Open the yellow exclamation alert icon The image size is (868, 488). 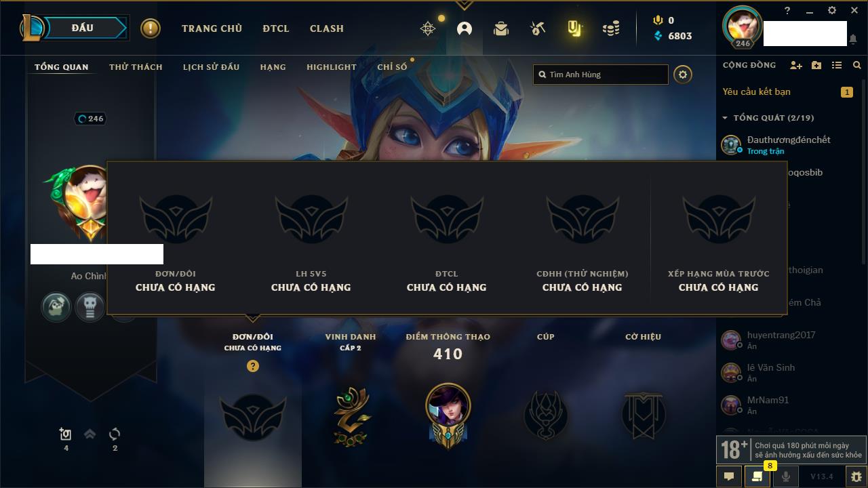coord(151,28)
